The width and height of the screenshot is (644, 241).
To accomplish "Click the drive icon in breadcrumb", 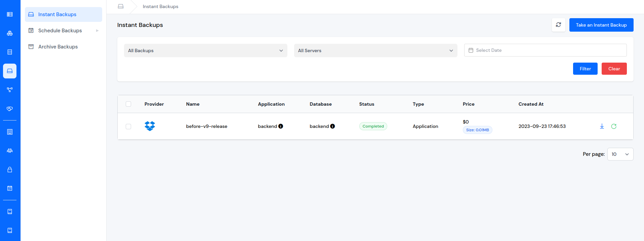I will coord(121,6).
